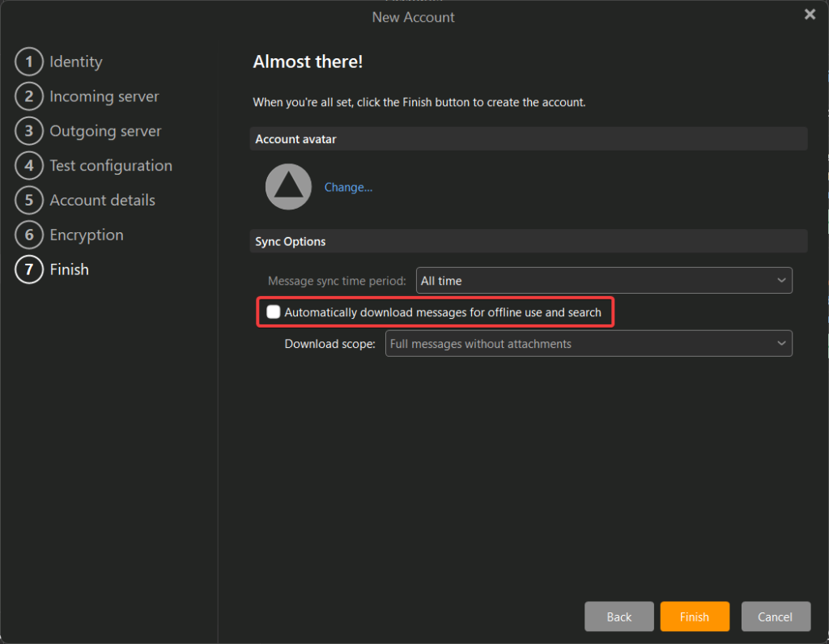Jump to the Outgoing server step label
829x644 pixels.
[105, 131]
